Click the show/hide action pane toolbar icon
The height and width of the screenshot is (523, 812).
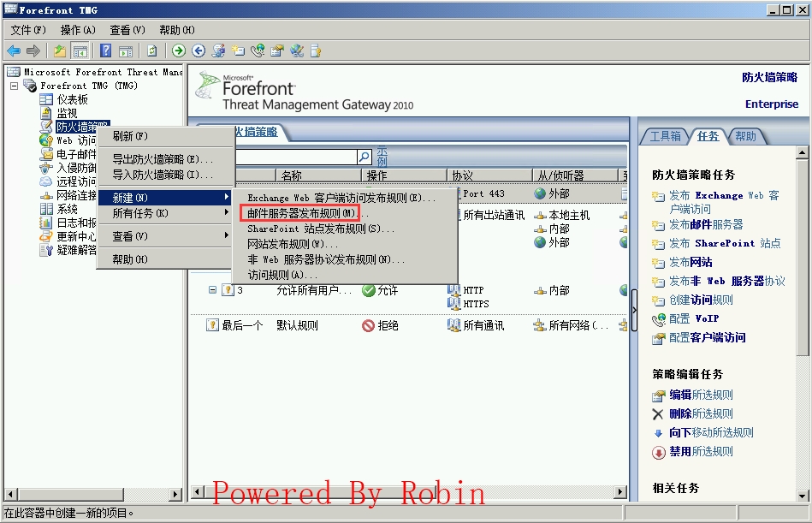(126, 51)
